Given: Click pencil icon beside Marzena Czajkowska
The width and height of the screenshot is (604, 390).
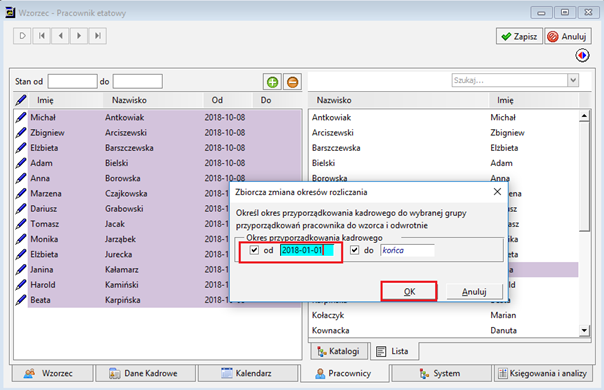Looking at the screenshot, I should [21, 193].
